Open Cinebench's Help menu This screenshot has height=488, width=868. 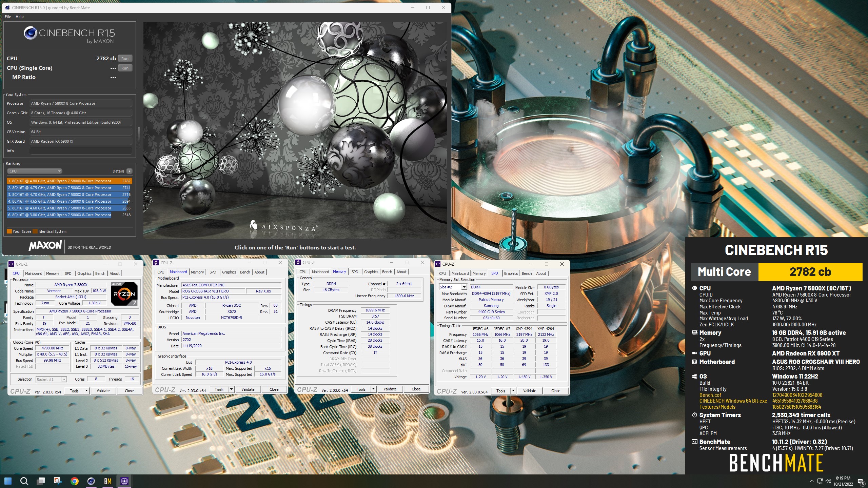(x=20, y=17)
